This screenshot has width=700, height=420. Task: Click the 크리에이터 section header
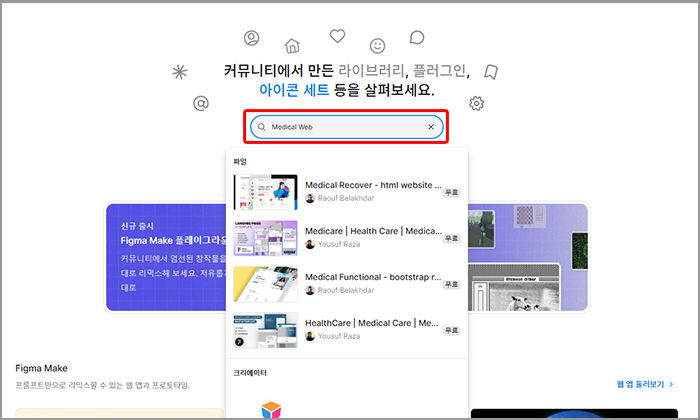pos(250,373)
